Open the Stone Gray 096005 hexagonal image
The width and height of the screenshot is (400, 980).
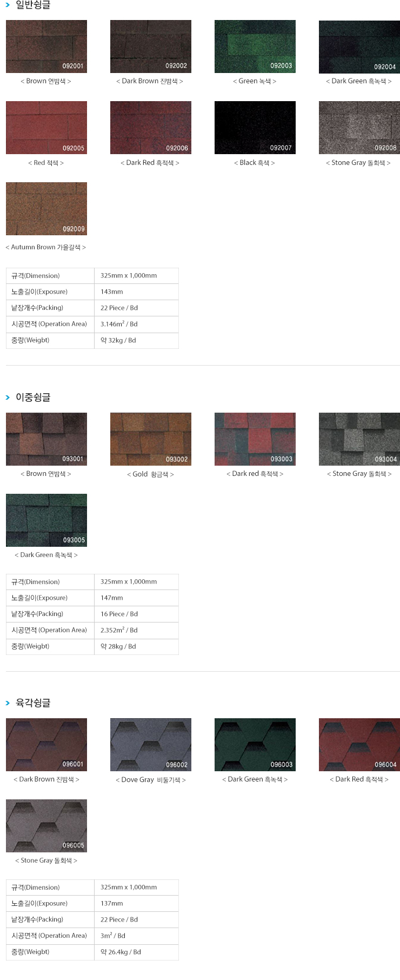pos(46,826)
